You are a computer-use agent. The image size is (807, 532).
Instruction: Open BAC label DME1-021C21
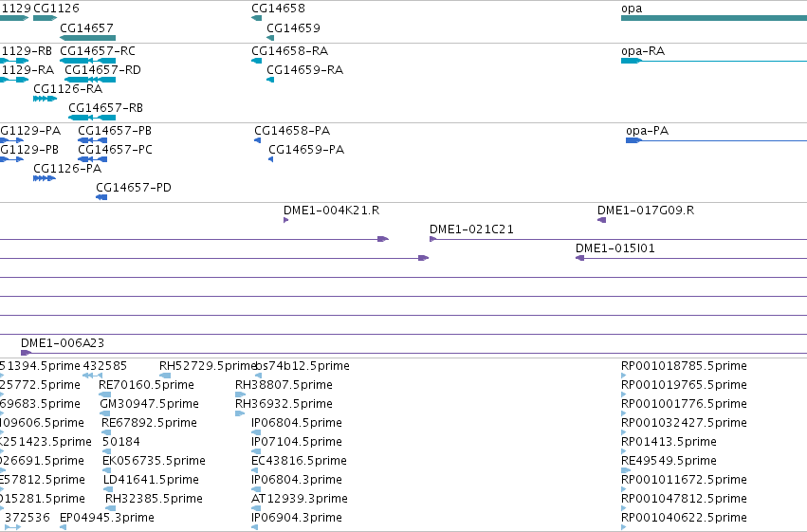click(471, 229)
